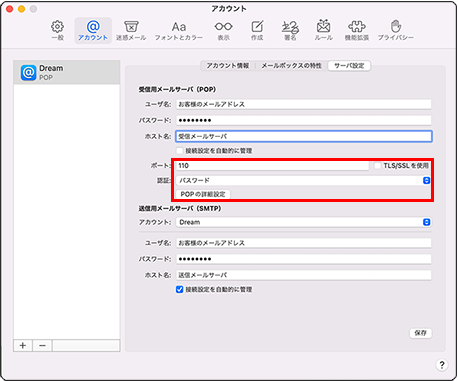Open the プライバシー hand icon
The image size is (458, 381).
click(396, 26)
